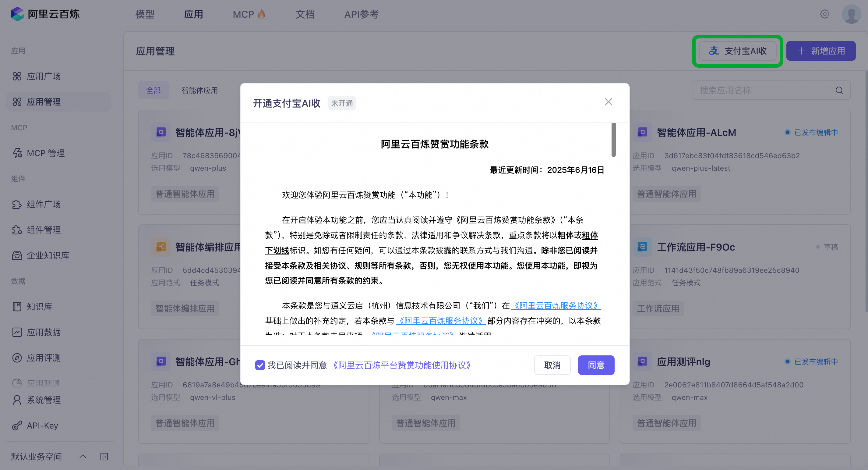Click the 智能体应用-ALcM app icon
The width and height of the screenshot is (868, 470).
[642, 132]
